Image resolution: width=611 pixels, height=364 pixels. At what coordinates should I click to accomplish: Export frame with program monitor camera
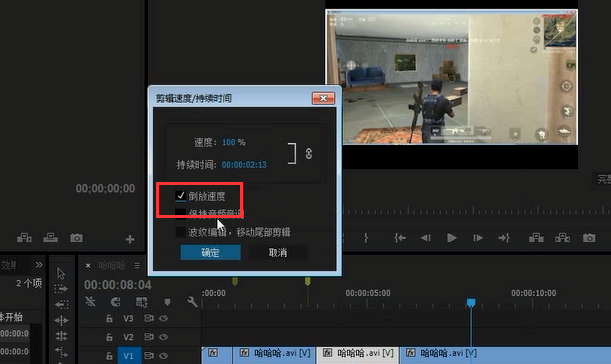point(589,238)
